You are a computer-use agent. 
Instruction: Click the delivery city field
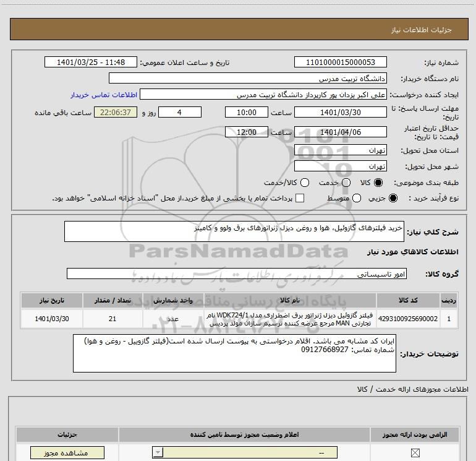click(x=340, y=166)
